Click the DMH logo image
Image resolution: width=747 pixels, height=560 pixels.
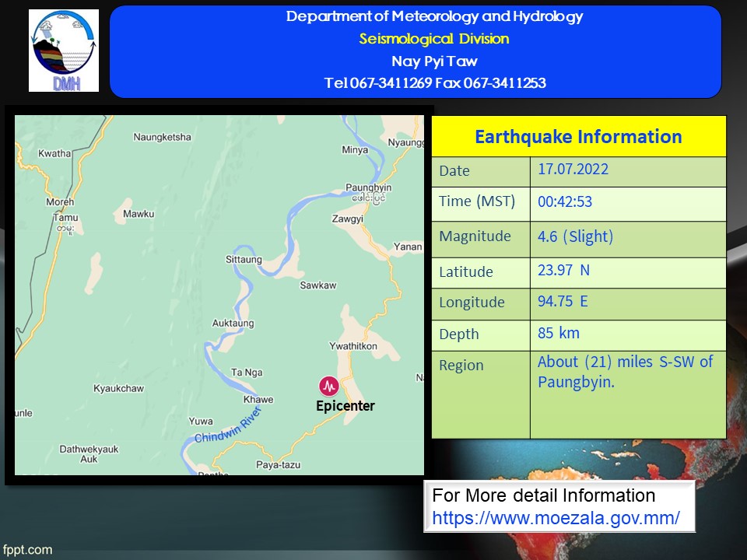point(64,51)
